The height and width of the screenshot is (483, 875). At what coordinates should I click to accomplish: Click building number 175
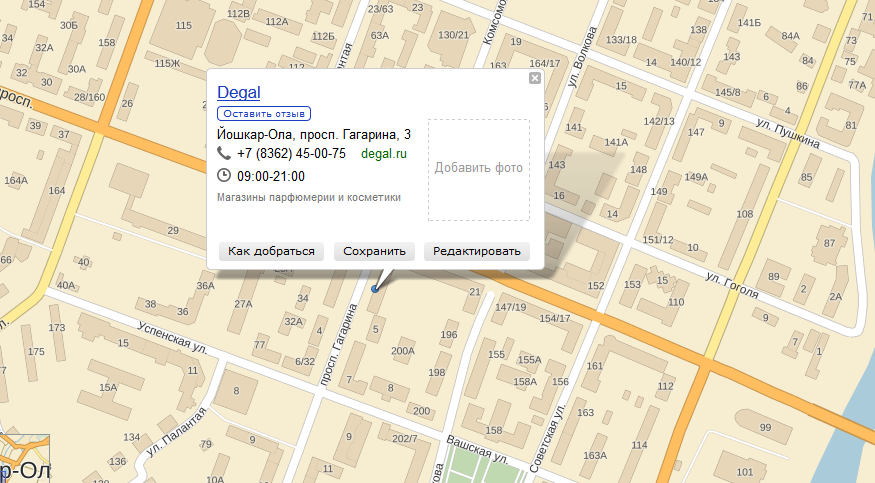(x=36, y=351)
